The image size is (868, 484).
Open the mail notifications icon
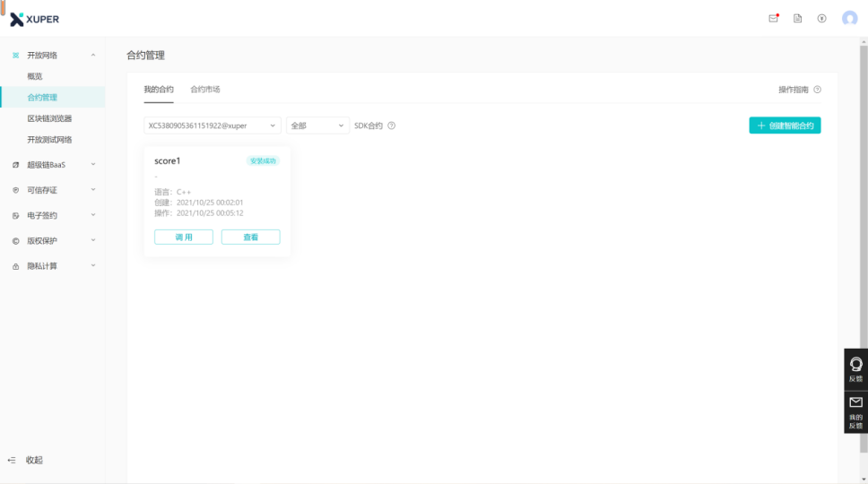773,18
